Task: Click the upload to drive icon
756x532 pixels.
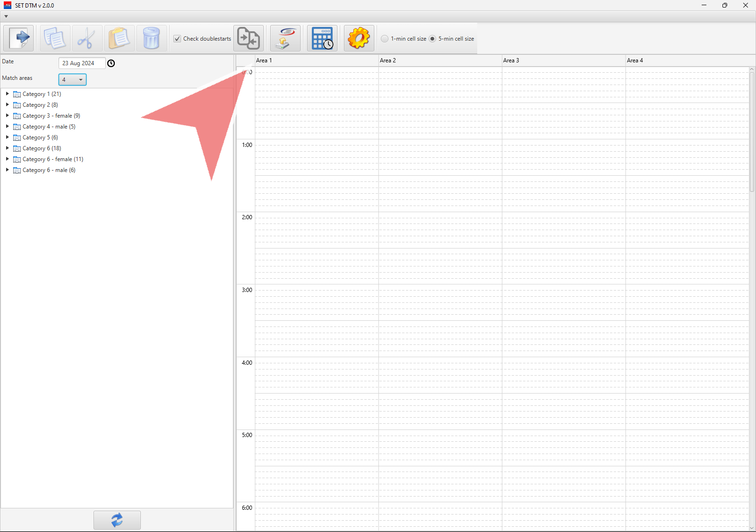Action: (285, 38)
